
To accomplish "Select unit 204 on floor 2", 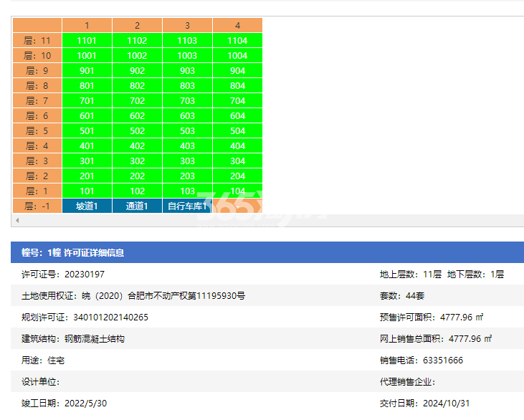I will (x=237, y=176).
